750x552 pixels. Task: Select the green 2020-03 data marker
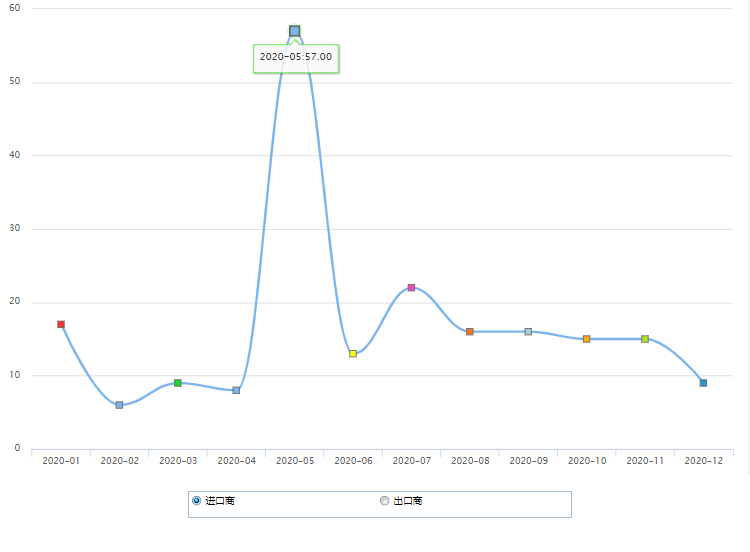tap(178, 383)
